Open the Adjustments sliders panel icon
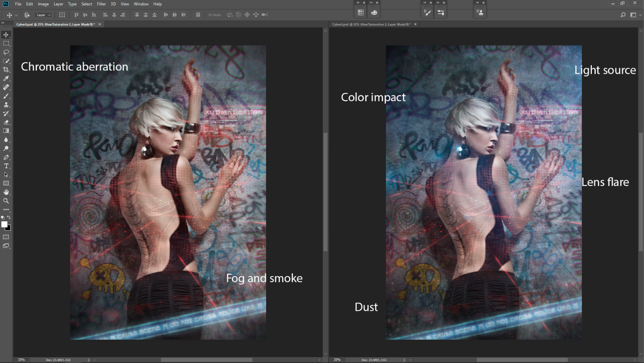 (441, 13)
